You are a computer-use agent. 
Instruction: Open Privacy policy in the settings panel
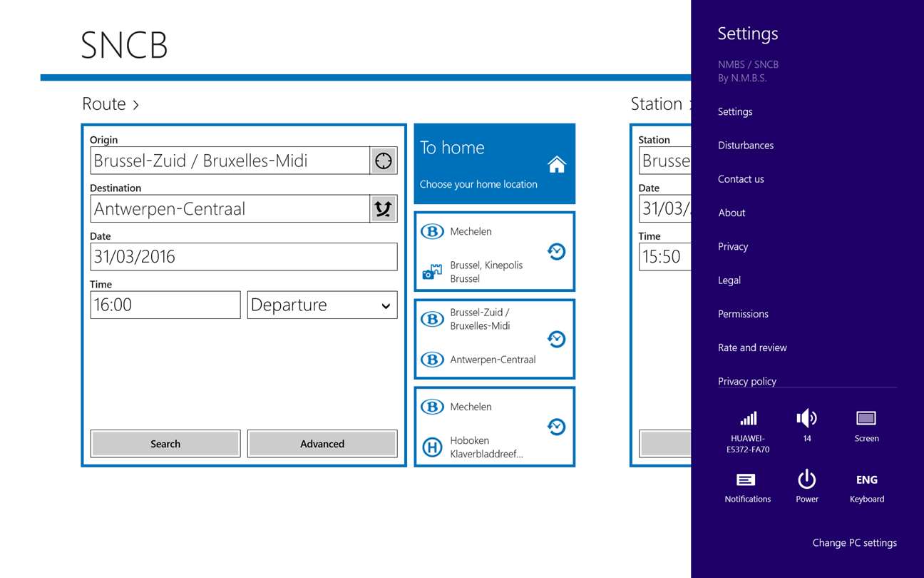pos(747,381)
